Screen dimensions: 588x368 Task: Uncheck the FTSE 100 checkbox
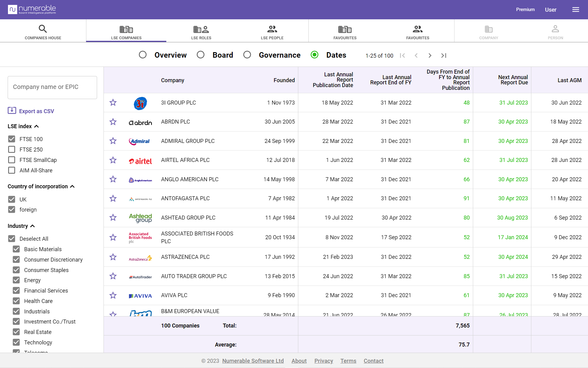(x=12, y=139)
